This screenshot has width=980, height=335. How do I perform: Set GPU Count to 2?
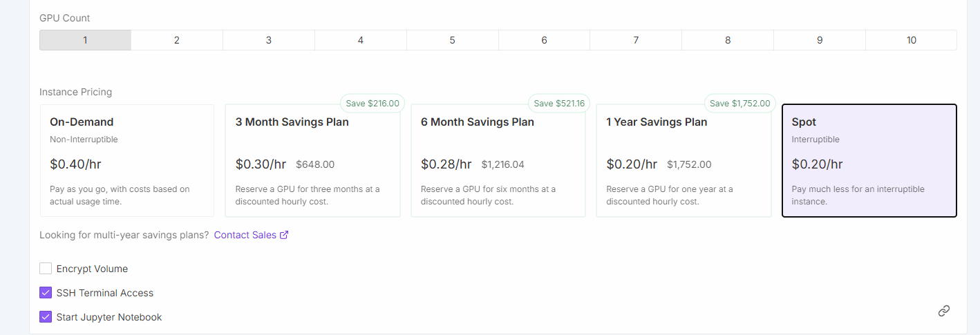click(x=177, y=40)
